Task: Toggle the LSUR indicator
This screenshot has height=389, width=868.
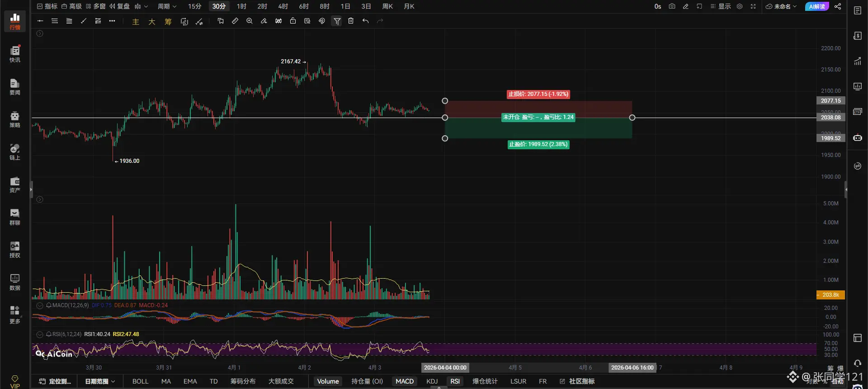Action: pyautogui.click(x=519, y=381)
